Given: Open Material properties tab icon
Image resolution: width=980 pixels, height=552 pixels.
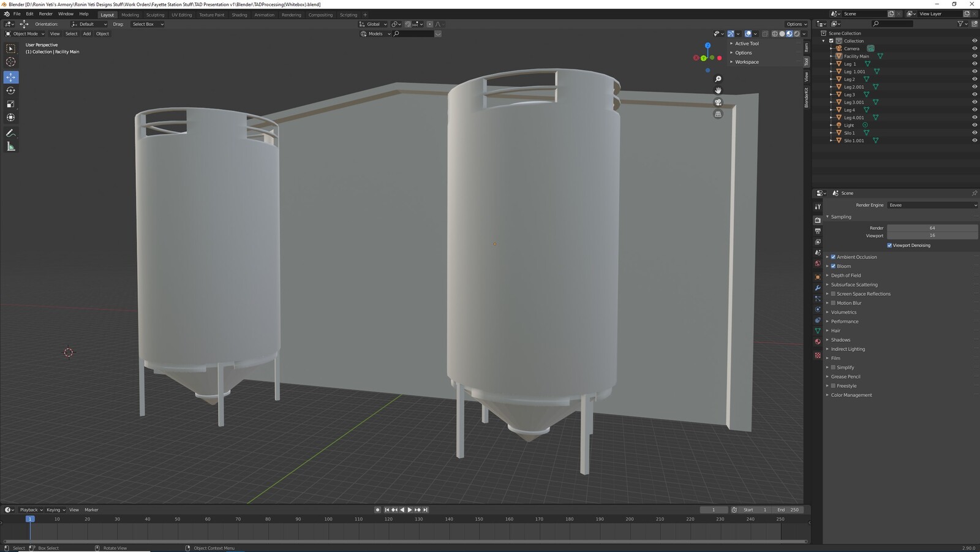Looking at the screenshot, I should pyautogui.click(x=818, y=342).
